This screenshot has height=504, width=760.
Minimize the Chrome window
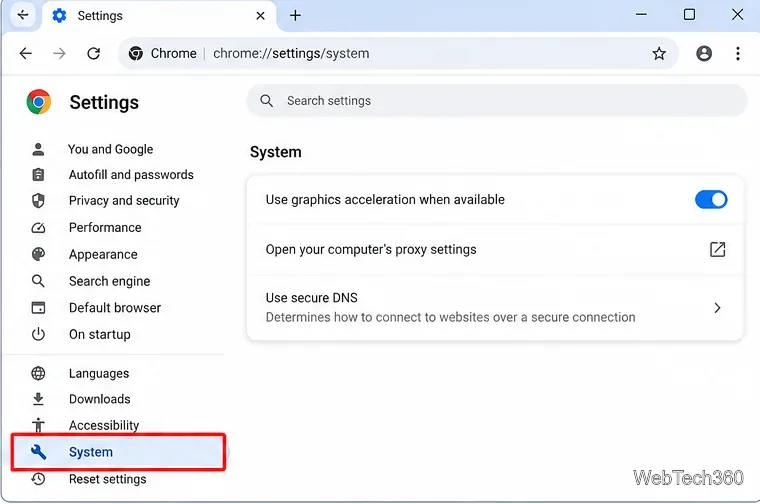tap(641, 15)
